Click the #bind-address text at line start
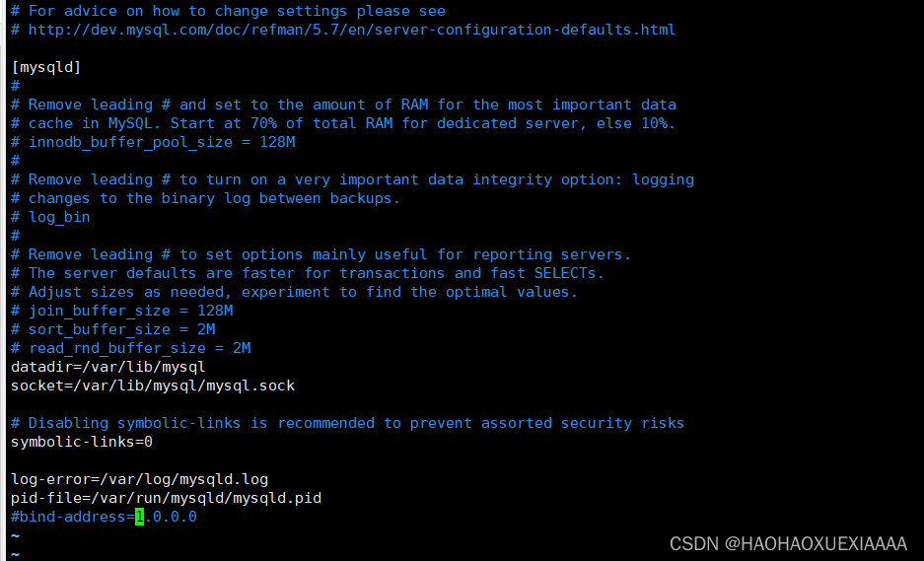924x561 pixels. [x=69, y=517]
